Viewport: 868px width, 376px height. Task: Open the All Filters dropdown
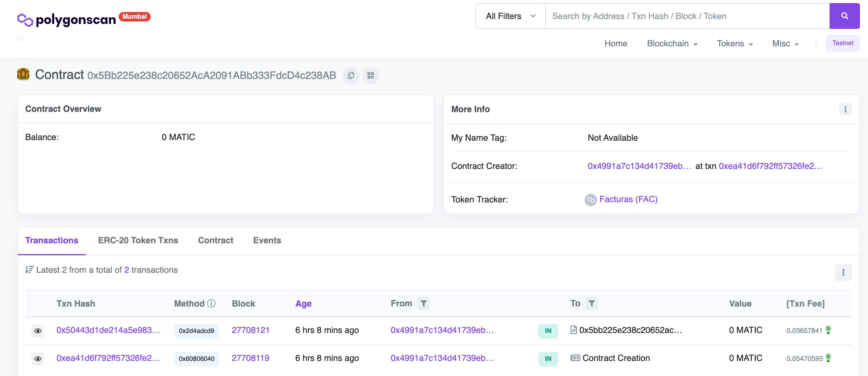pos(511,16)
